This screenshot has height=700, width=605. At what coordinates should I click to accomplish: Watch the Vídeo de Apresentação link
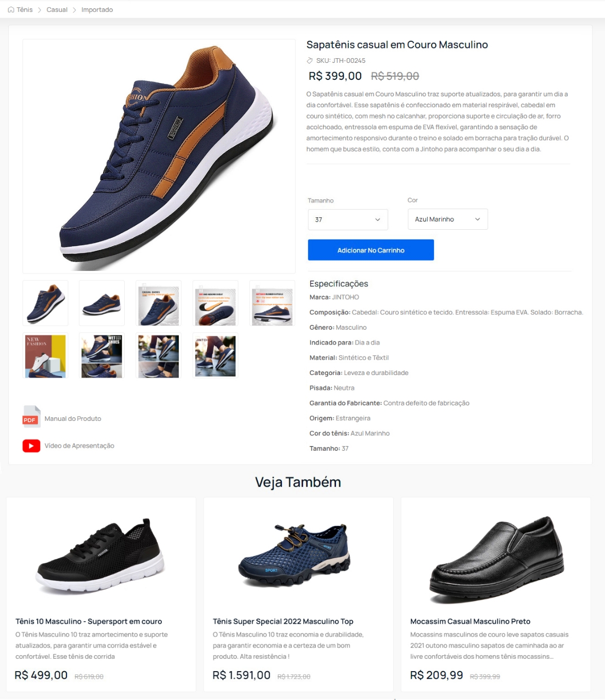(79, 446)
